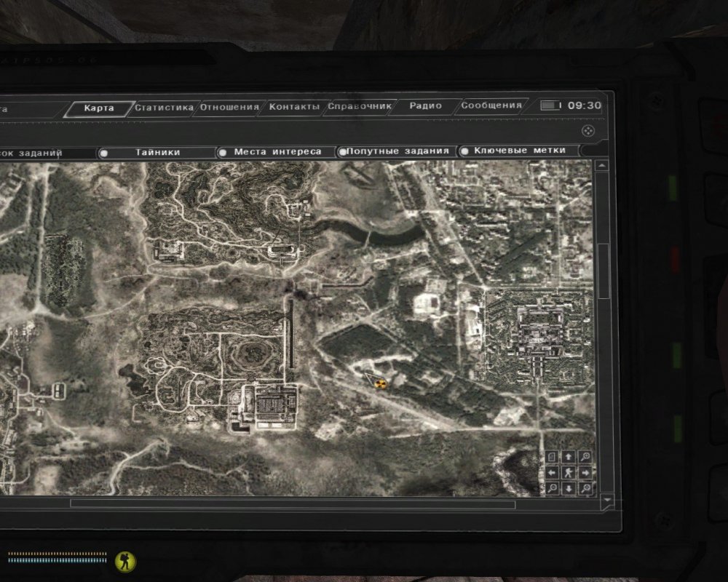
Task: Click the horizontal map scrollbar
Action: [x=293, y=503]
